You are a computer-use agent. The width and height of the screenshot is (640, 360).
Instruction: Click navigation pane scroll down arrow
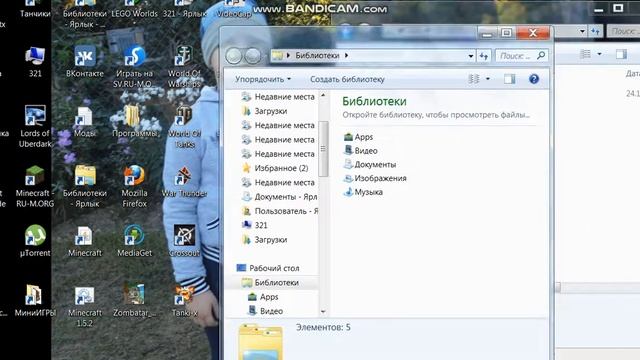[323, 312]
